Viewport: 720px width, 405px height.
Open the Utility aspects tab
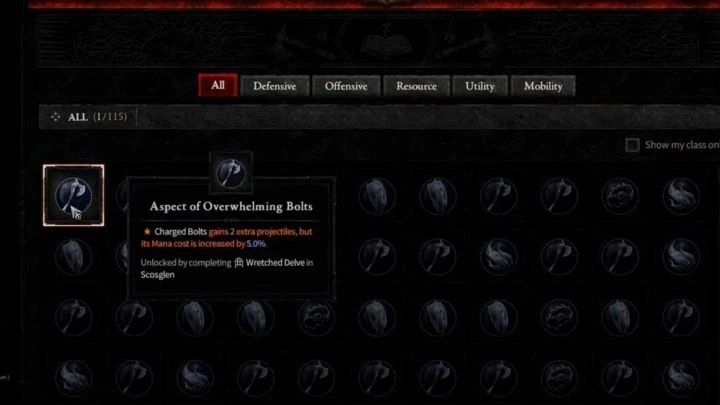click(480, 86)
